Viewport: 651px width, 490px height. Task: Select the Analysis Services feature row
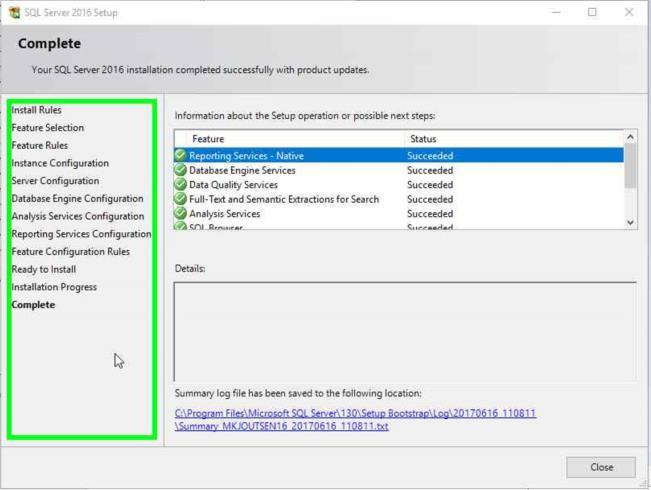399,213
